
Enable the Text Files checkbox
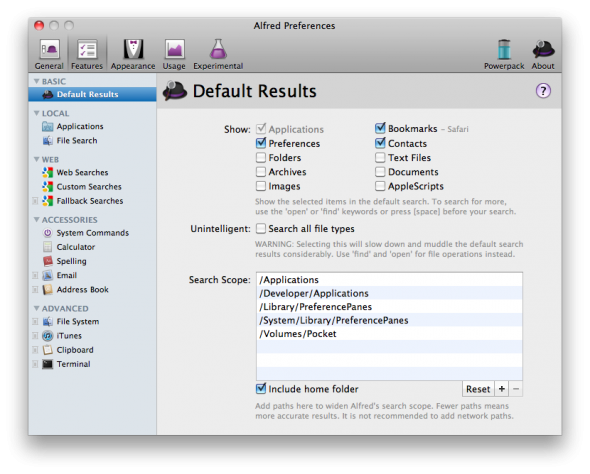pyautogui.click(x=380, y=158)
